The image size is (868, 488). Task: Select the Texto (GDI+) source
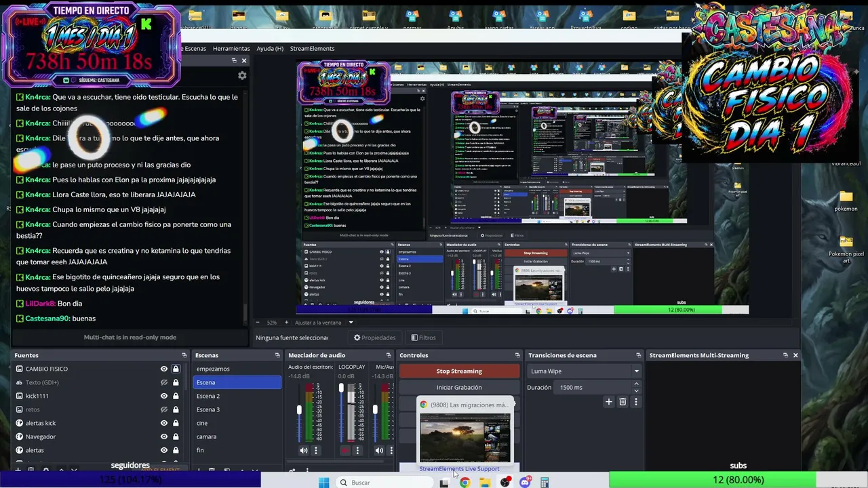42,382
